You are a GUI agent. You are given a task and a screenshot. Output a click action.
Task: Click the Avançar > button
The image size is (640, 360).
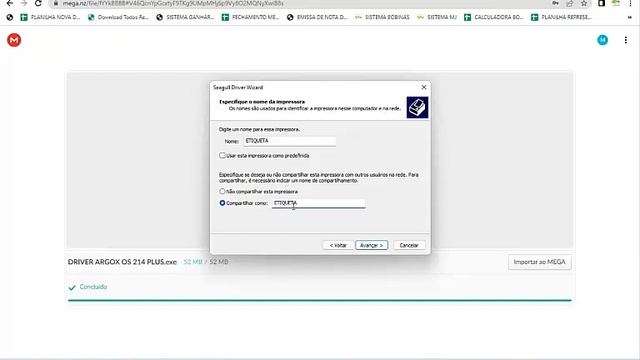(x=371, y=245)
